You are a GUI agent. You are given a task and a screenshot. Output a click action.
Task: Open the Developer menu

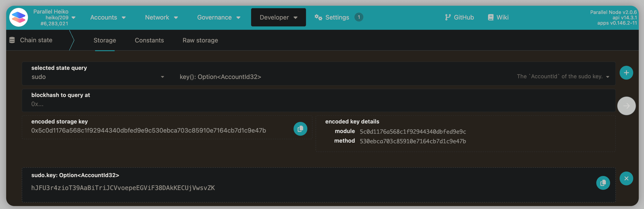point(278,17)
